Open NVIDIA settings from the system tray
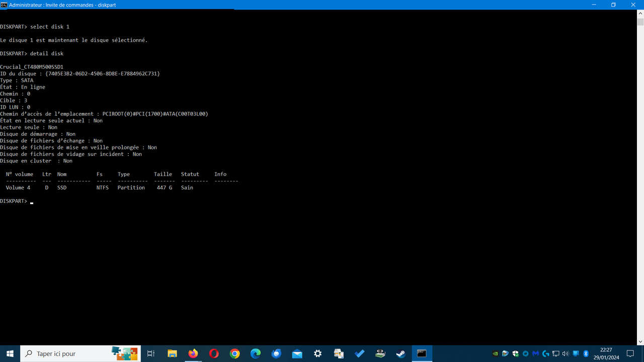This screenshot has height=362, width=644. pyautogui.click(x=496, y=353)
